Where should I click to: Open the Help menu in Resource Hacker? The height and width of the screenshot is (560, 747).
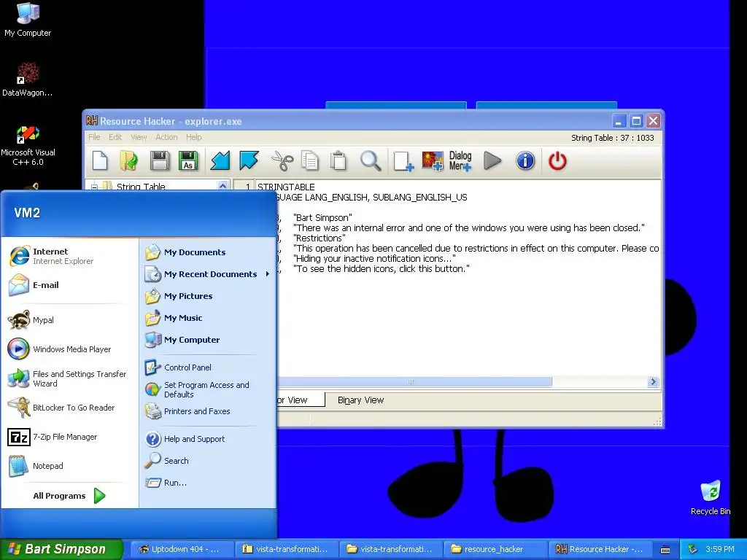click(x=194, y=137)
